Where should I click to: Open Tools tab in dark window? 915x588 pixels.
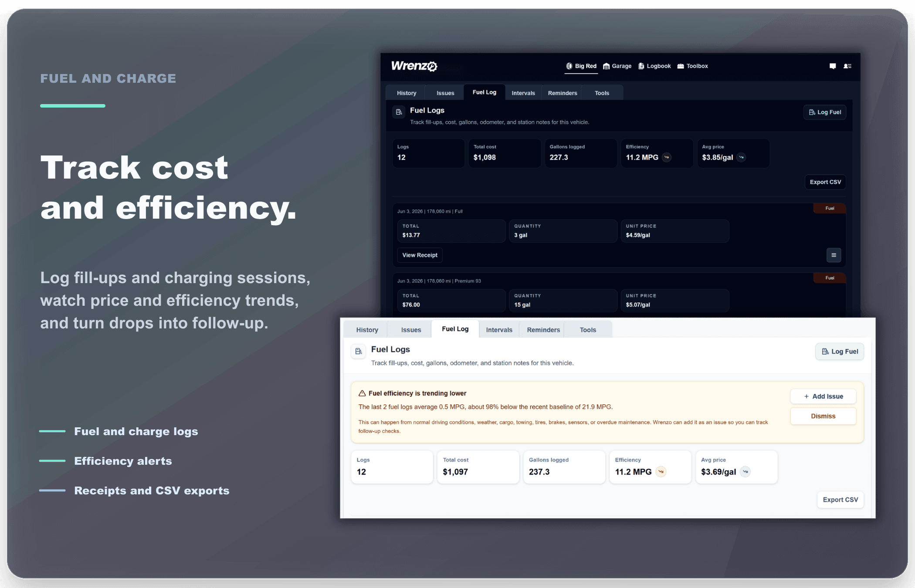(602, 93)
